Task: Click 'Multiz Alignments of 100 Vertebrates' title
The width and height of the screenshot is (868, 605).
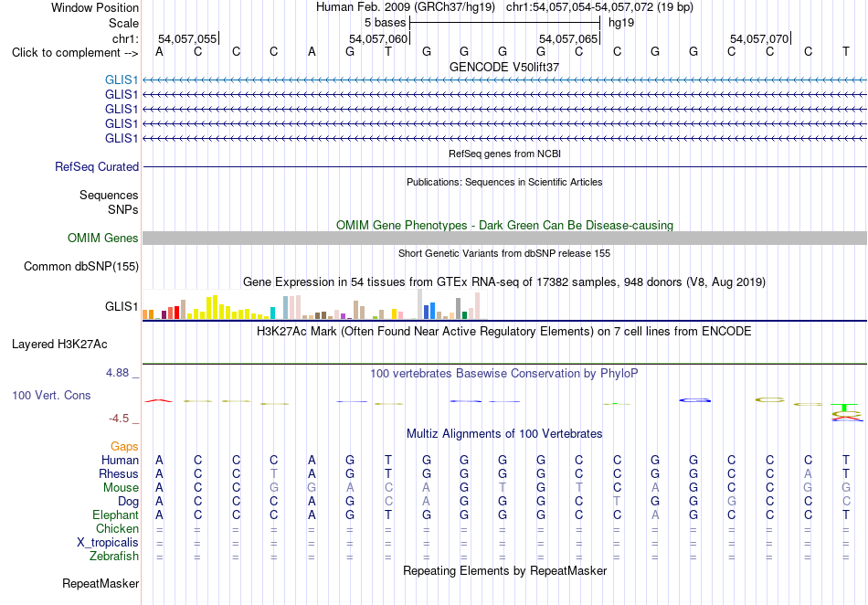Action: point(504,434)
